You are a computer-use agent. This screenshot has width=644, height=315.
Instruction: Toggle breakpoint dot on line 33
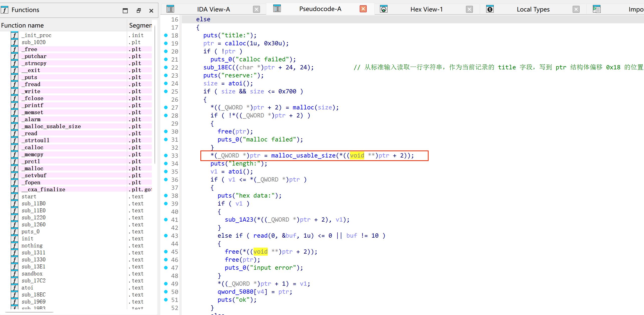point(166,155)
